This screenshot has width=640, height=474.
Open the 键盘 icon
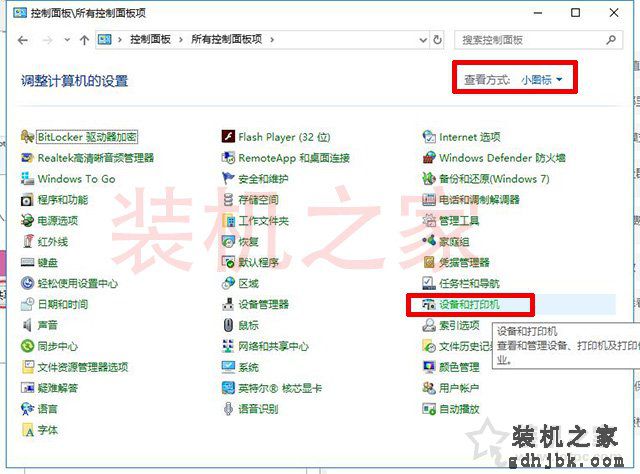[27, 262]
